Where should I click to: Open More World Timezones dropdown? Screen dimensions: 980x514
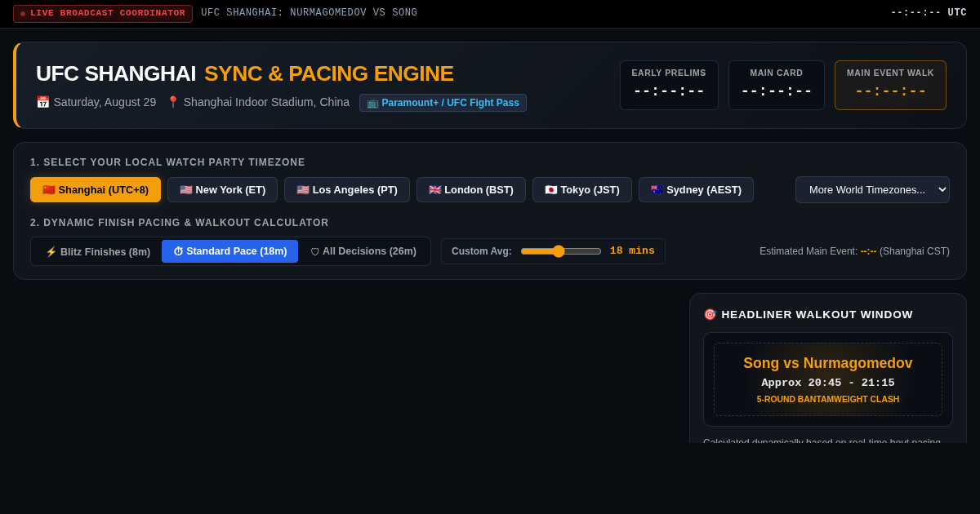click(872, 190)
